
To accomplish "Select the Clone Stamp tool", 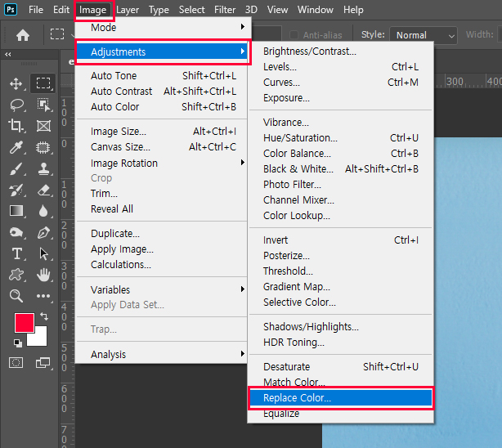I will (43, 168).
